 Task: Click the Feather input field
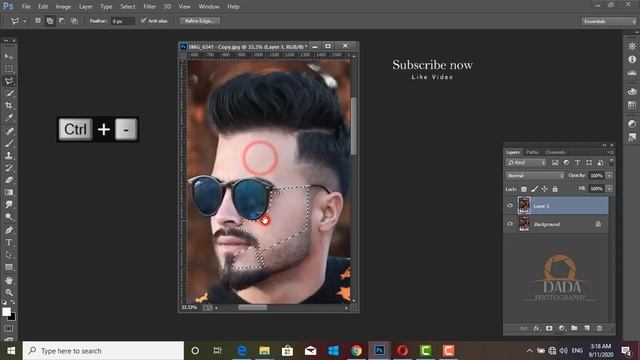coord(122,21)
